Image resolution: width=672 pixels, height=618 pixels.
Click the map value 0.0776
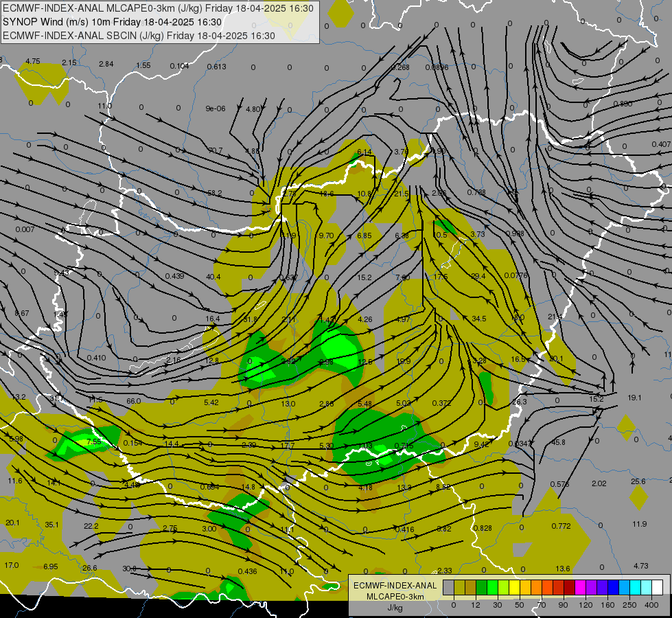point(515,275)
